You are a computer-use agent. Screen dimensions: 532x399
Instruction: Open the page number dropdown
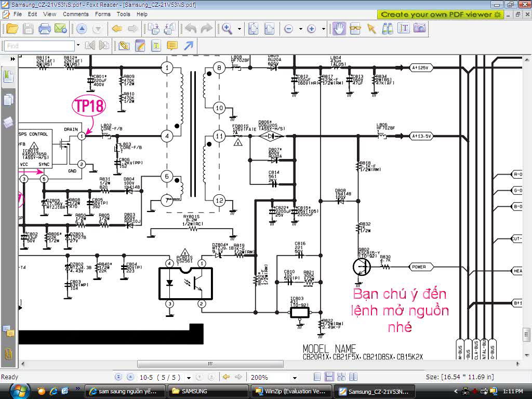(x=189, y=378)
